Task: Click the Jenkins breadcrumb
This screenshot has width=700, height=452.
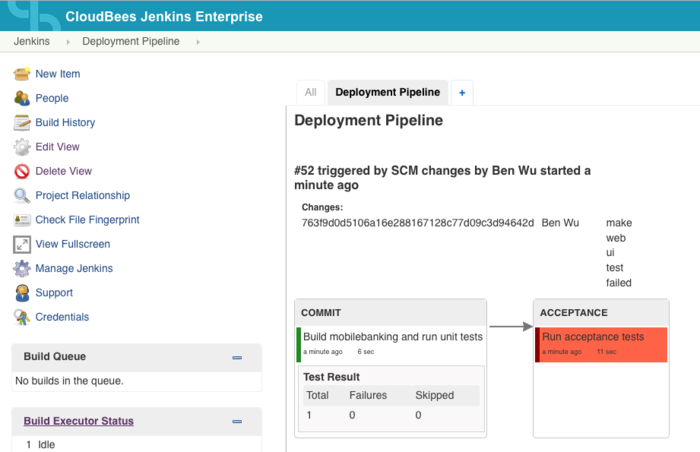Action: (31, 41)
